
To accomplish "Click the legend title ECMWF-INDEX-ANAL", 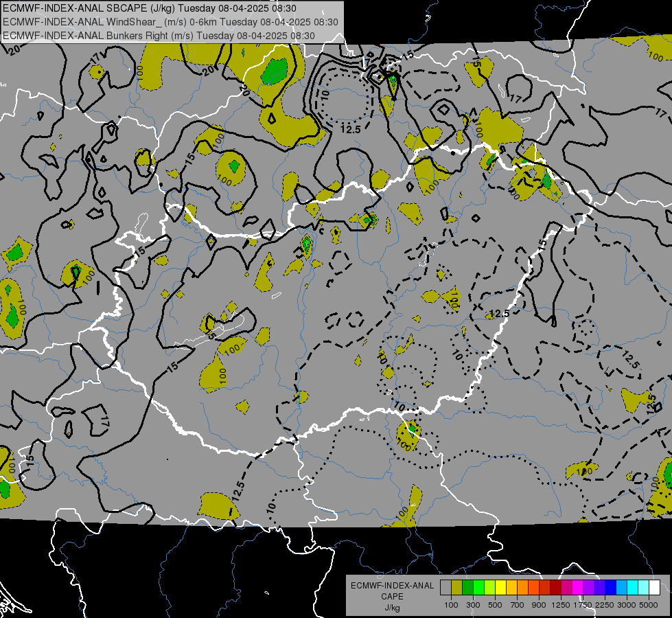I will [x=392, y=586].
